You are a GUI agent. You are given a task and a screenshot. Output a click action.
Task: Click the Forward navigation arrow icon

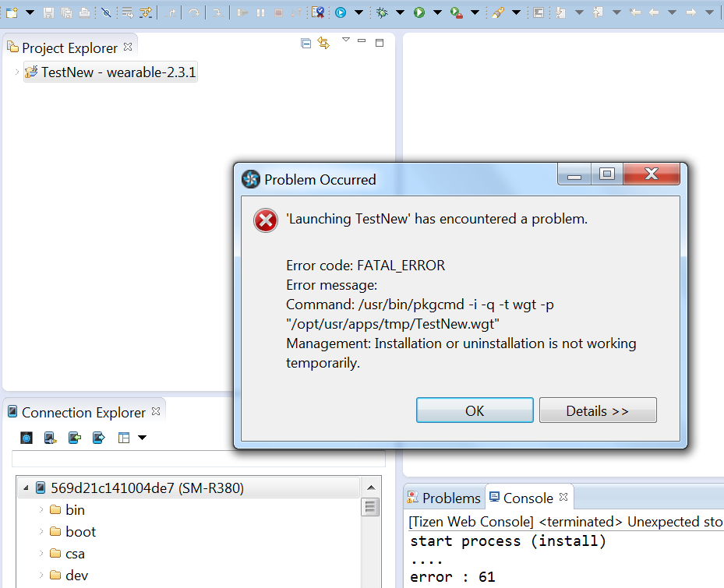pyautogui.click(x=690, y=12)
